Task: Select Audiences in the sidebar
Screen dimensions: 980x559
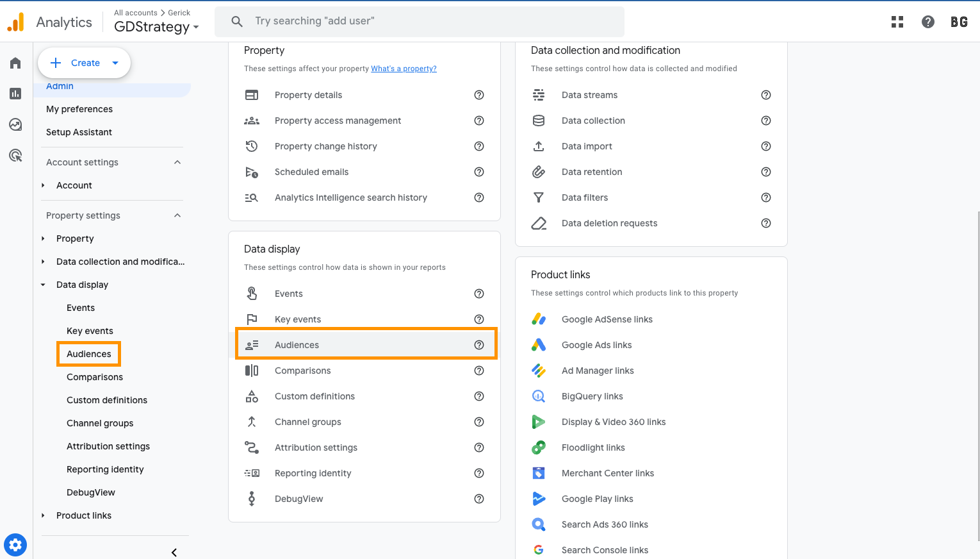Action: coord(89,354)
